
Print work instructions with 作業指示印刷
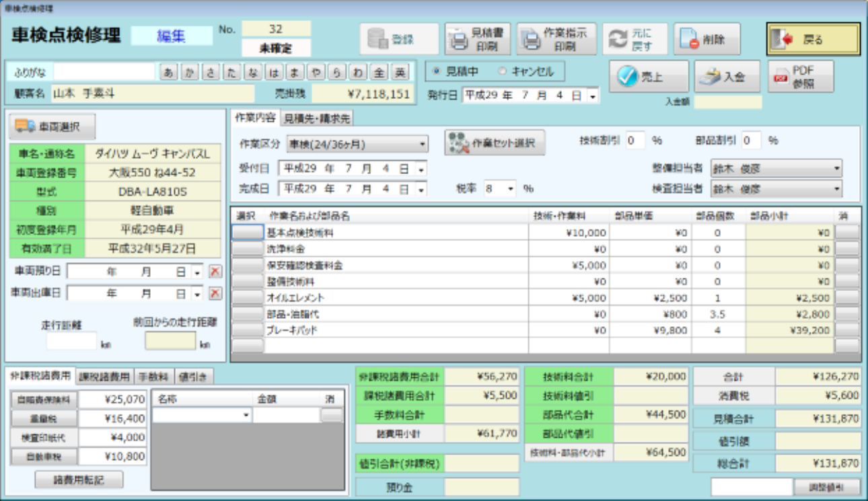tap(556, 39)
